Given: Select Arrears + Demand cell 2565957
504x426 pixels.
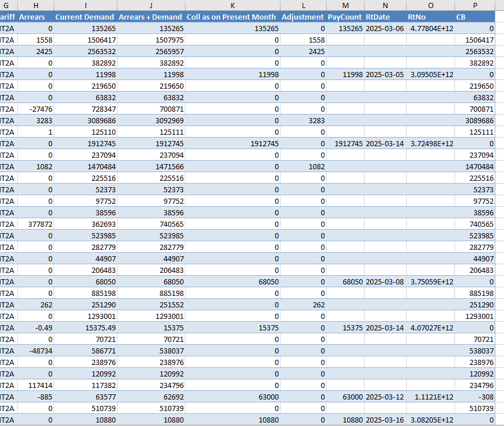Looking at the screenshot, I should click(x=151, y=52).
